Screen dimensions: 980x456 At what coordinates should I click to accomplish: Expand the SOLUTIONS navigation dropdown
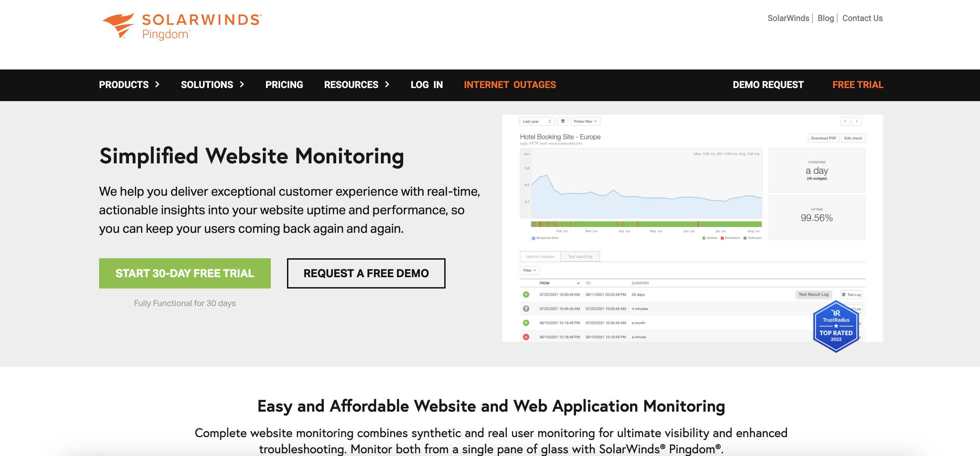click(211, 85)
